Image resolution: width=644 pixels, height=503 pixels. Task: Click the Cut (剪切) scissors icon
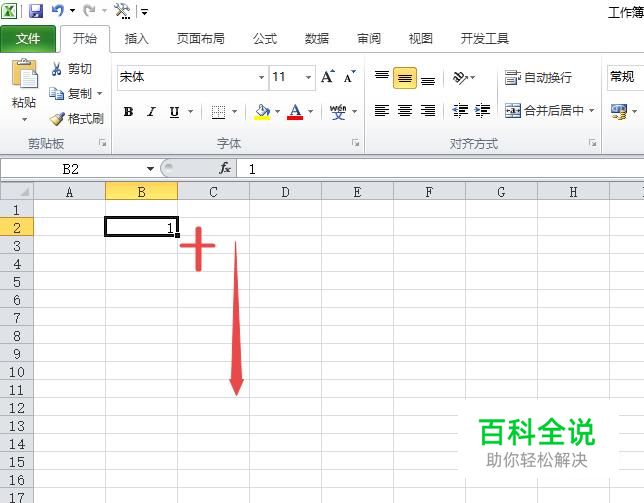[x=57, y=69]
